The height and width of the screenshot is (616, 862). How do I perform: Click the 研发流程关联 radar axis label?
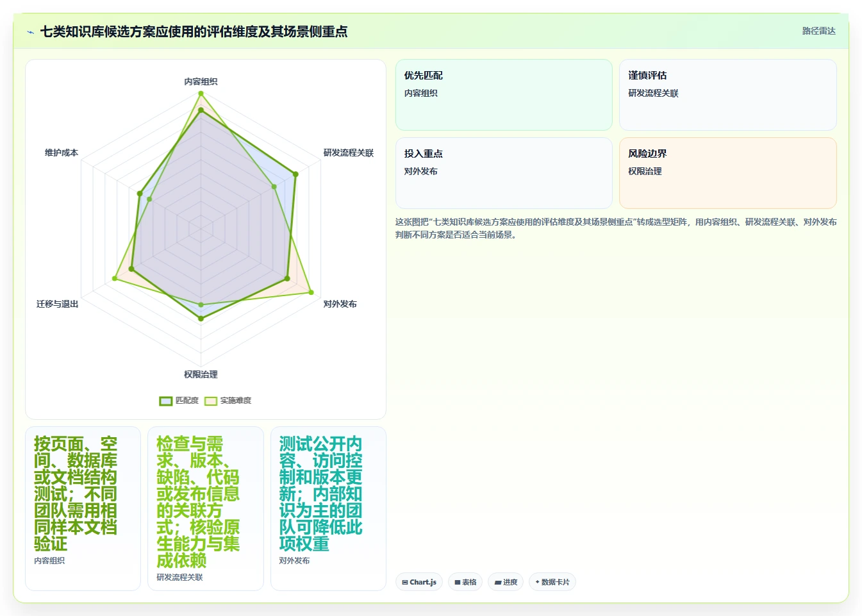[348, 153]
